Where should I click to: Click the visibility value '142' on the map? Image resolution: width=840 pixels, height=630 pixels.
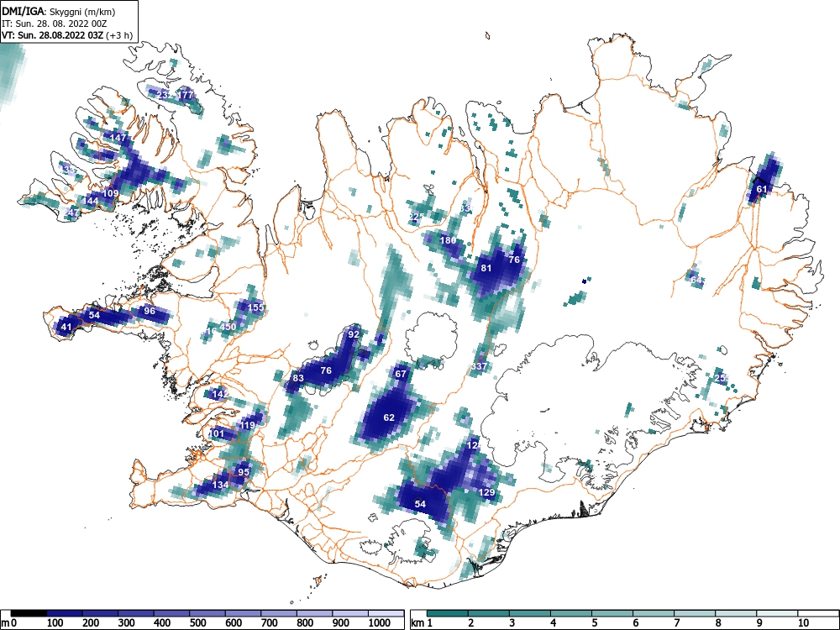tap(221, 394)
